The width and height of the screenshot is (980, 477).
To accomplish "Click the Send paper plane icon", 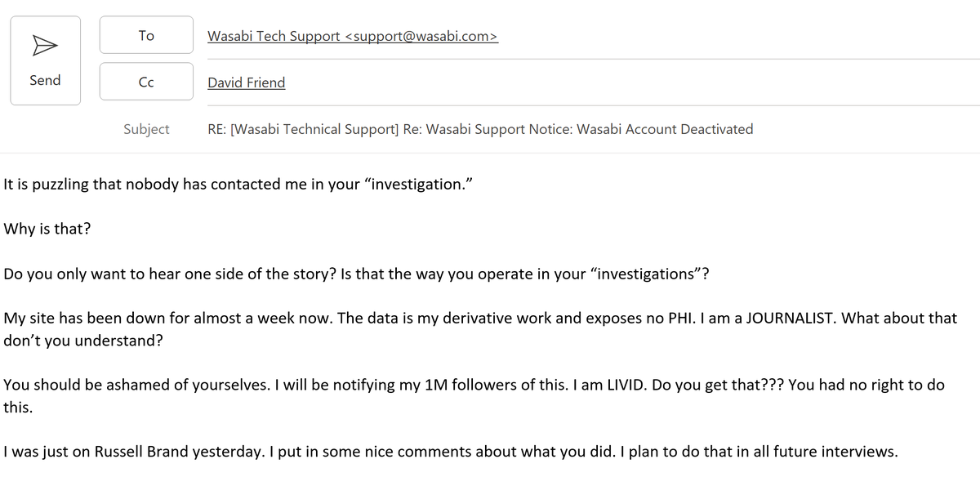I will click(45, 47).
